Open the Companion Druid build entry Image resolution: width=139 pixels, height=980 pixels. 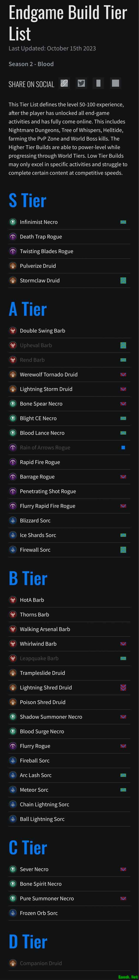coord(41,963)
